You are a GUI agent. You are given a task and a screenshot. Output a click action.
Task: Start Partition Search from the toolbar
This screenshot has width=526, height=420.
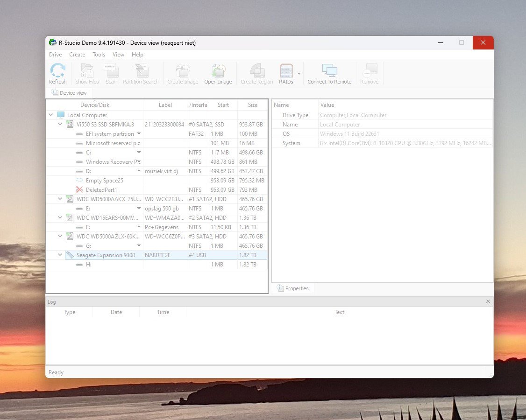click(x=141, y=71)
